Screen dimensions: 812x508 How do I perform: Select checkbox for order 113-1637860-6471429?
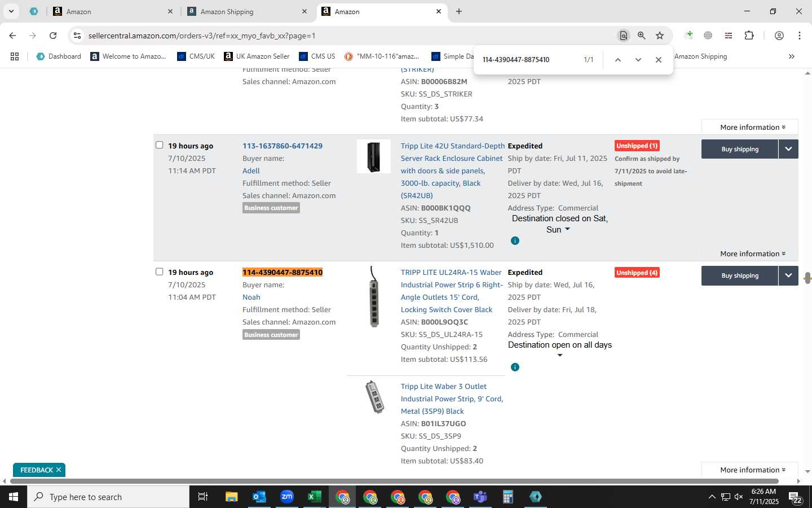[160, 145]
